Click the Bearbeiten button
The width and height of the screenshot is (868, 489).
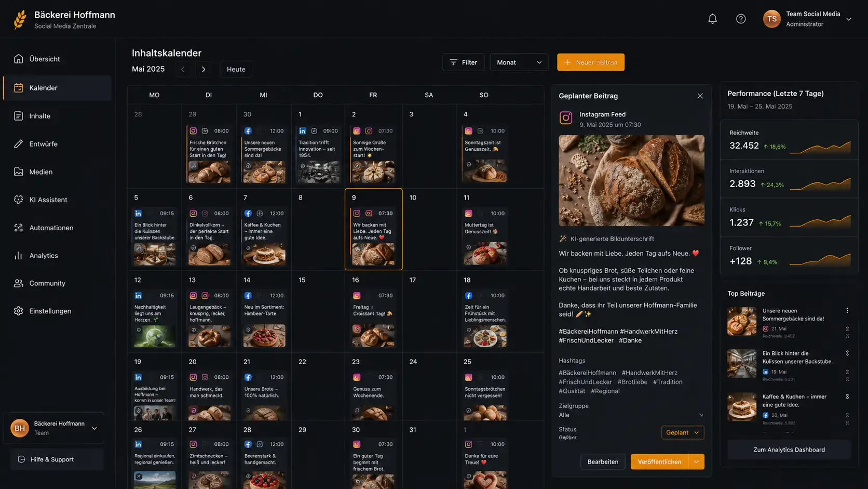(603, 461)
